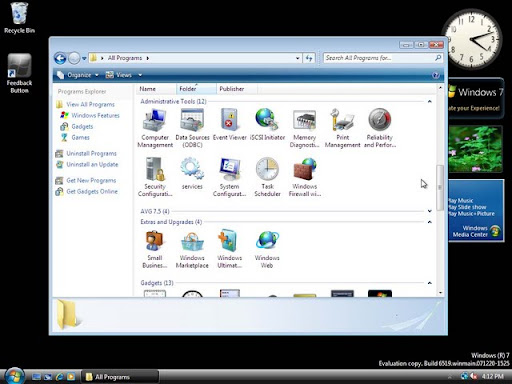Open Windows Marketplace icon
Image resolution: width=512 pixels, height=384 pixels.
point(192,249)
